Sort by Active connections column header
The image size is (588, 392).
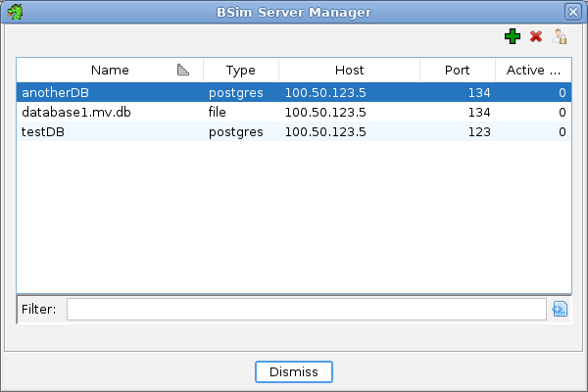533,70
